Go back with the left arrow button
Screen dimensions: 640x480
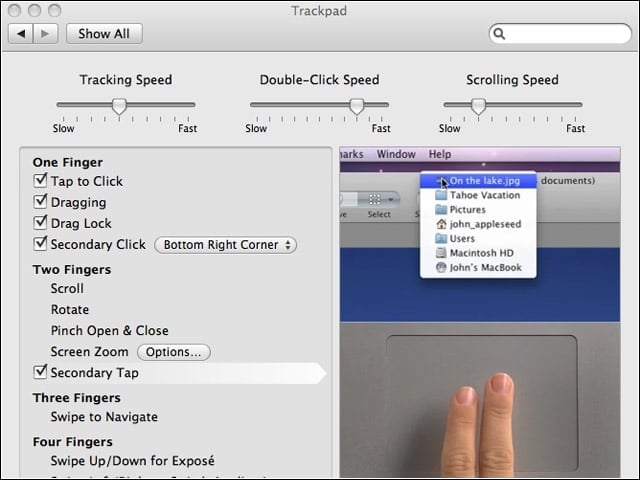tap(21, 33)
